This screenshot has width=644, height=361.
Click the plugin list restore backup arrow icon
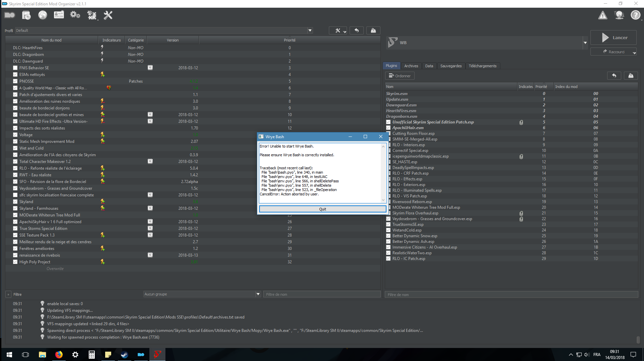614,76
